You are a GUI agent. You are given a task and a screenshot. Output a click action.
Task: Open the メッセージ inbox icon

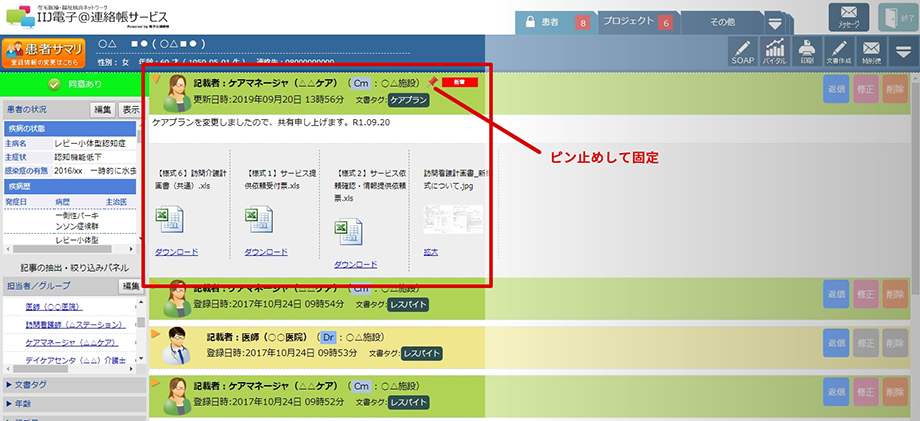[848, 17]
